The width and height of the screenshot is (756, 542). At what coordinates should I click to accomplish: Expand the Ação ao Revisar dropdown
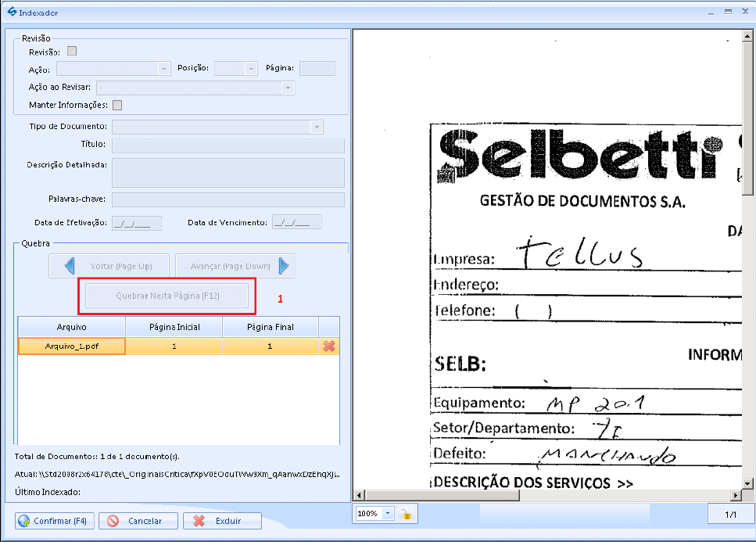(288, 88)
